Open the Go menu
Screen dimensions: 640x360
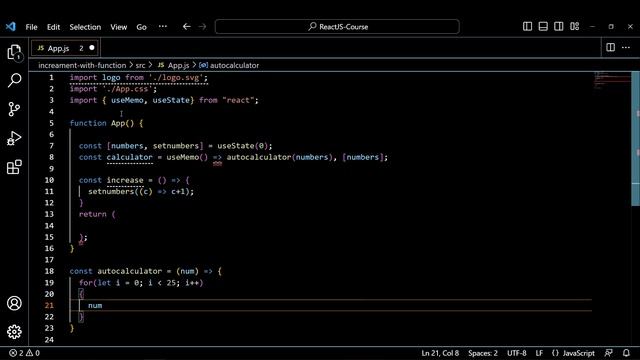click(142, 27)
